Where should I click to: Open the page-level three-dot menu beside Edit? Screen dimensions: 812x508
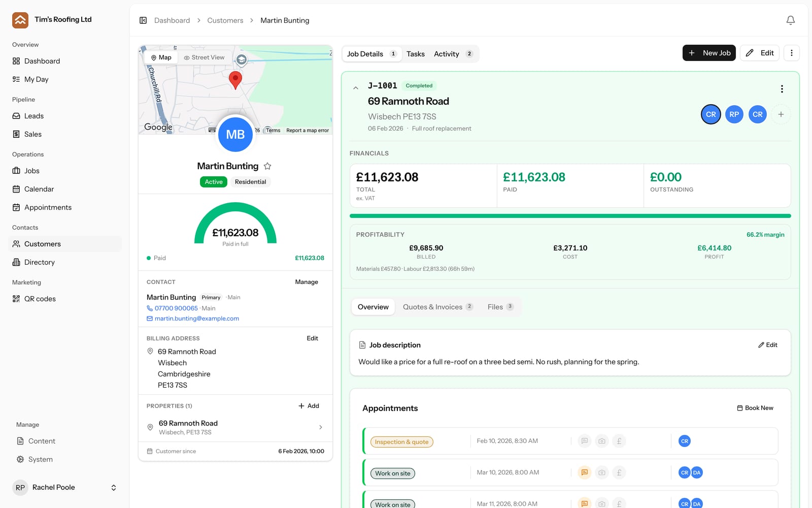click(x=791, y=53)
